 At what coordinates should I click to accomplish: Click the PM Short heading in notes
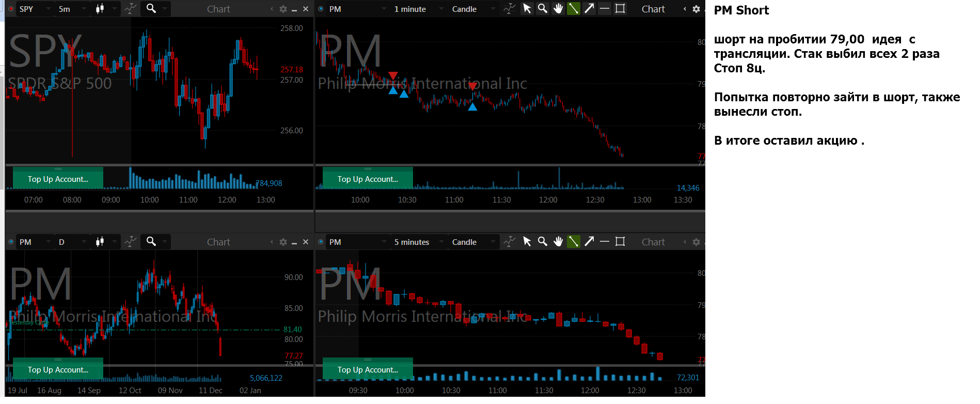[x=741, y=10]
